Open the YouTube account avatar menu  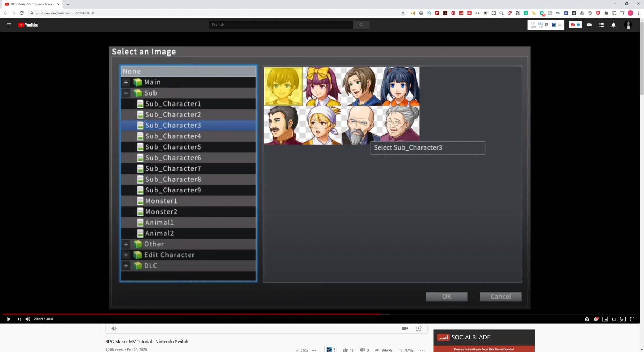click(628, 25)
